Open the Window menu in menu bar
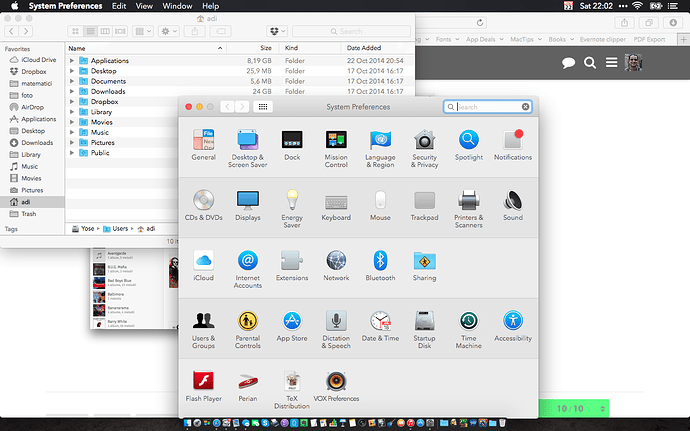This screenshot has width=690, height=431. coord(177,6)
